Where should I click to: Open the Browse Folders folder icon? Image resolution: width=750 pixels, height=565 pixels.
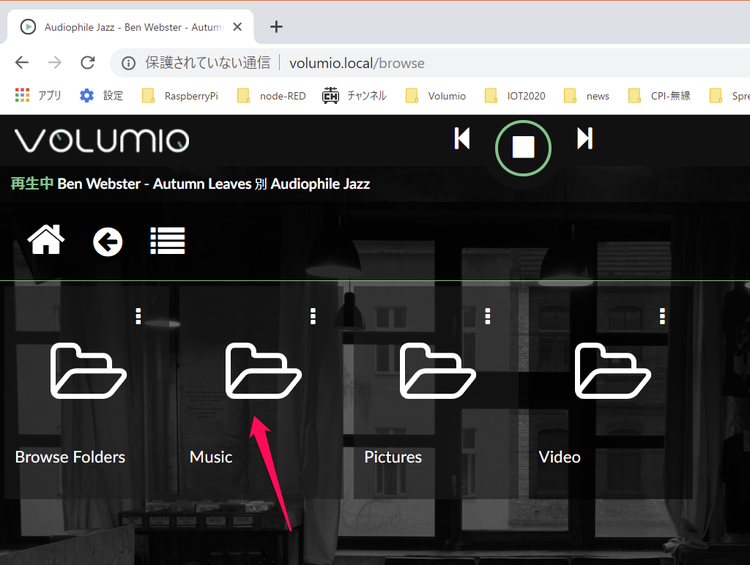[88, 370]
